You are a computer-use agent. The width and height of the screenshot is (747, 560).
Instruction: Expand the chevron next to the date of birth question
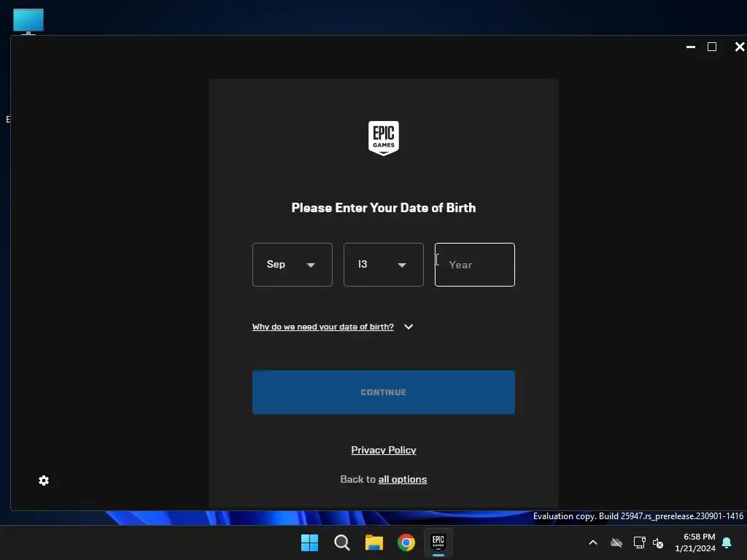tap(409, 327)
